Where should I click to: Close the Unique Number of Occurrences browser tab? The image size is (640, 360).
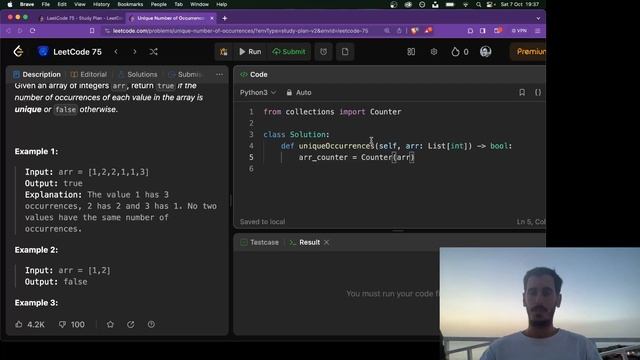(x=212, y=18)
